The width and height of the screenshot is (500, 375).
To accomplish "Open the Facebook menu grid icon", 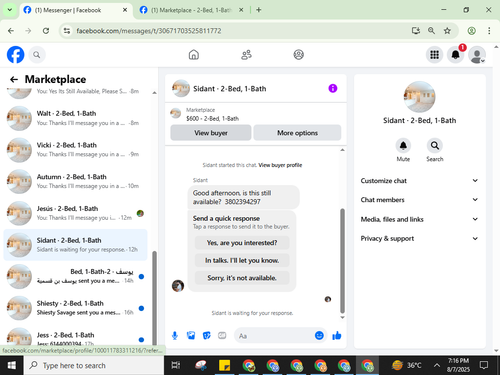I will [434, 55].
